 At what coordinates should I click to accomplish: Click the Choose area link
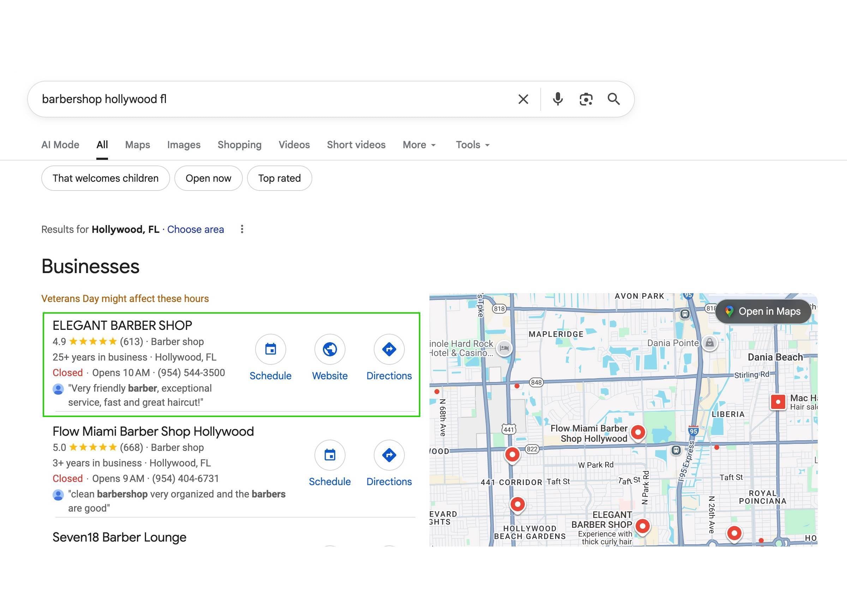(195, 230)
